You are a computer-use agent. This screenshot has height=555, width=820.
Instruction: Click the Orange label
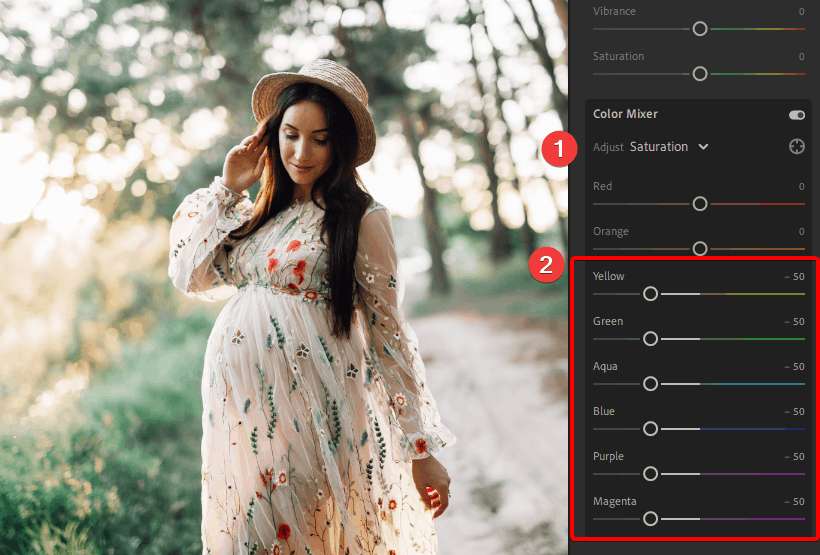[x=611, y=231]
